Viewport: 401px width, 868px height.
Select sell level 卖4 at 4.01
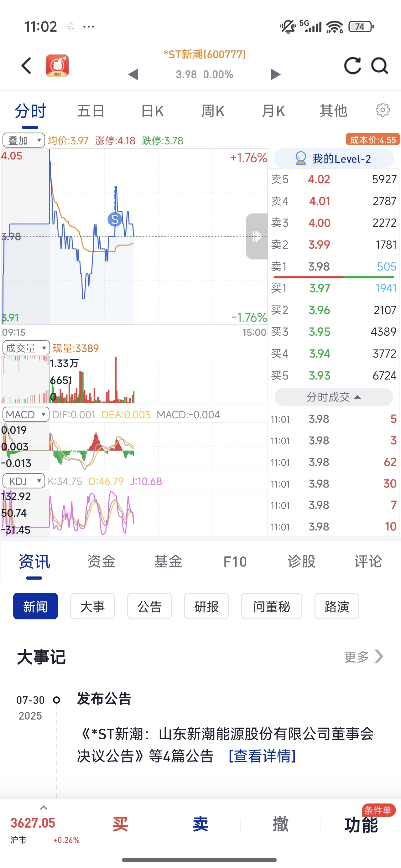[334, 201]
